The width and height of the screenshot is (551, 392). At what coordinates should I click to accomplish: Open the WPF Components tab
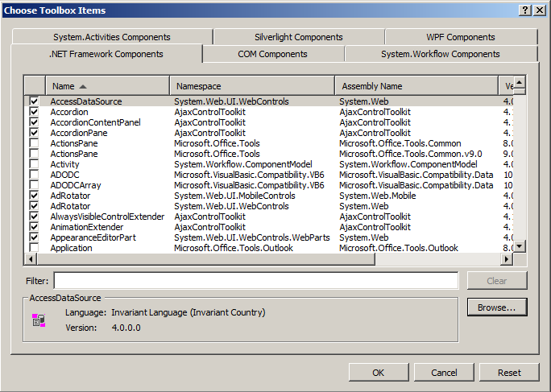click(460, 37)
